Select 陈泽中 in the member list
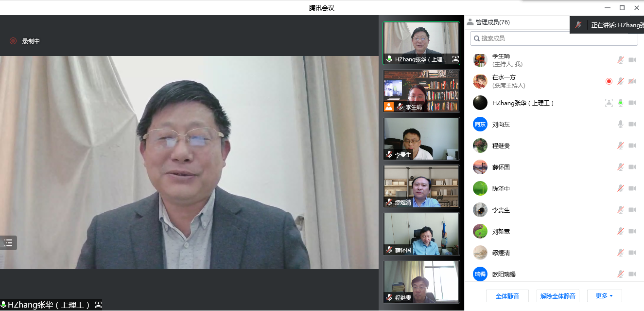644x311 pixels. [501, 188]
